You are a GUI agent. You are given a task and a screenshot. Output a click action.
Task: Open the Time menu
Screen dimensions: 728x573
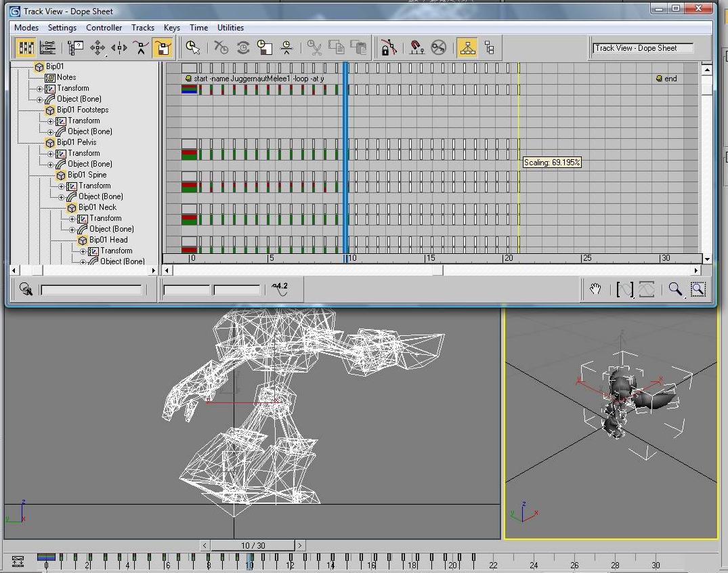coord(198,27)
